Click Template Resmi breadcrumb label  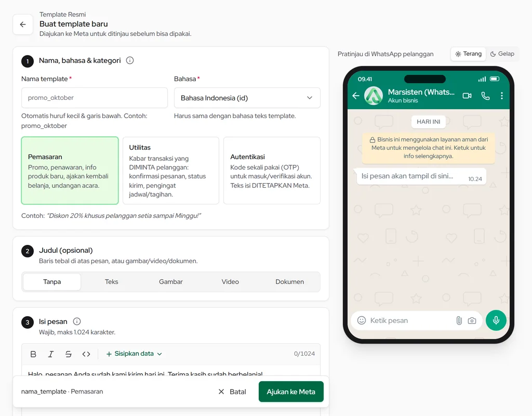point(62,14)
